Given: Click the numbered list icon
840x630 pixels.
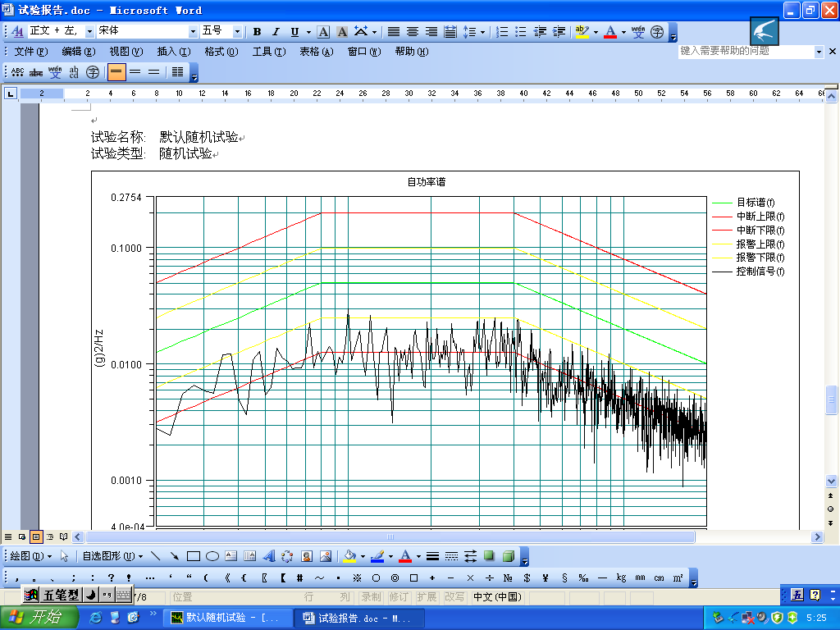Looking at the screenshot, I should coord(502,32).
